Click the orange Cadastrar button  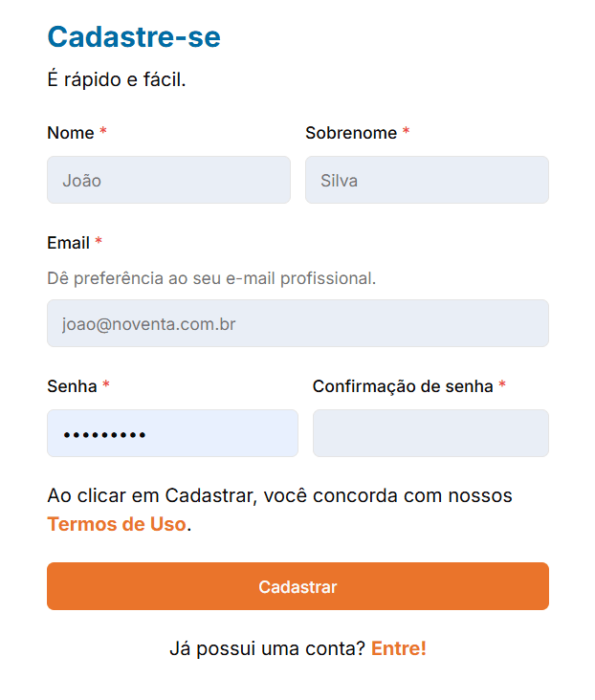click(x=297, y=586)
